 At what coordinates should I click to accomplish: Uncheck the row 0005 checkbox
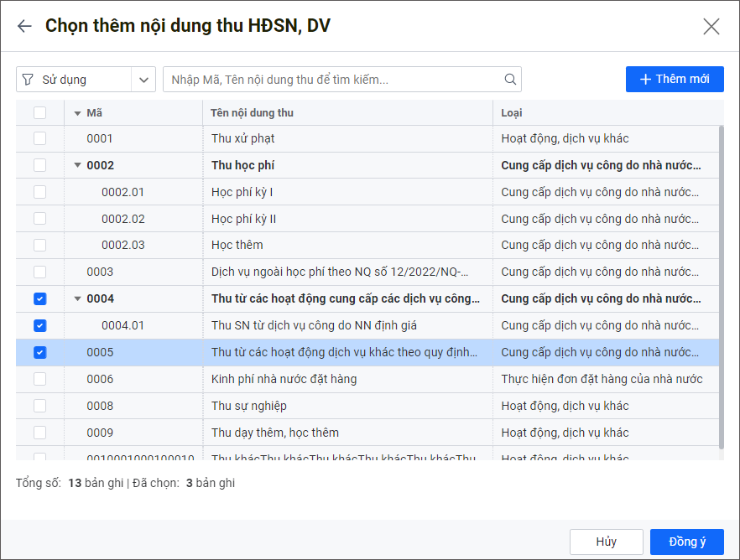40,352
